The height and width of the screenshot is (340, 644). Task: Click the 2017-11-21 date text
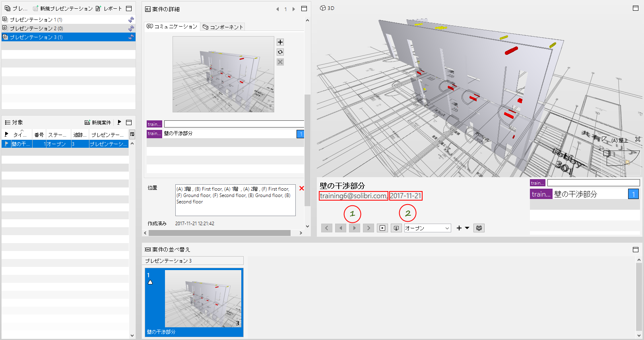[405, 196]
